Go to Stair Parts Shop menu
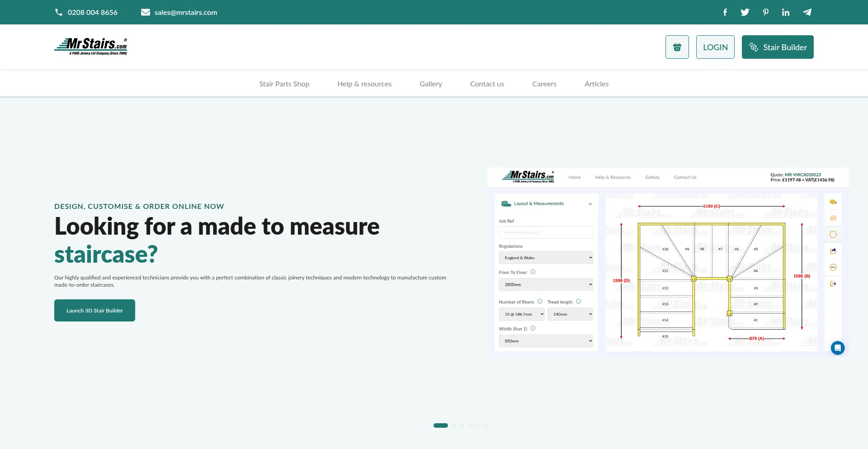The width and height of the screenshot is (868, 449). coord(284,84)
